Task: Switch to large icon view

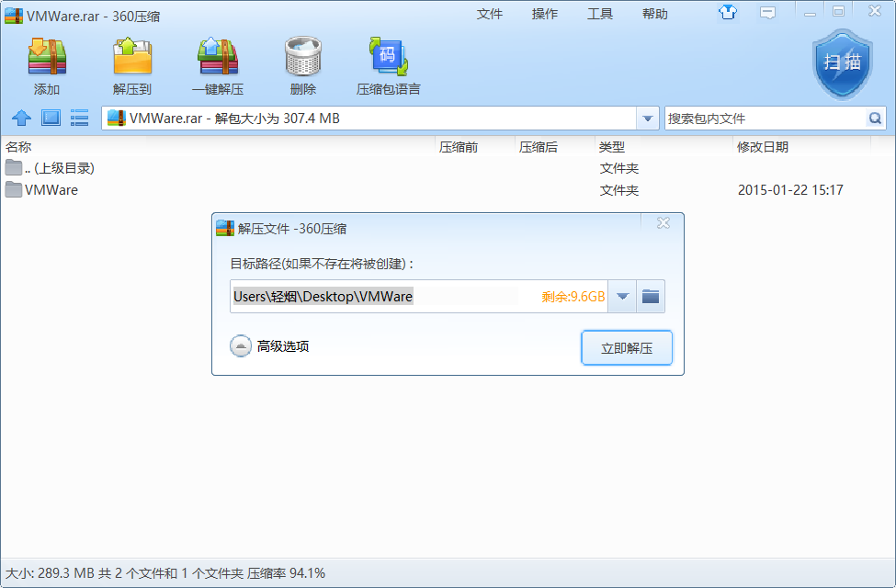Action: pyautogui.click(x=51, y=118)
